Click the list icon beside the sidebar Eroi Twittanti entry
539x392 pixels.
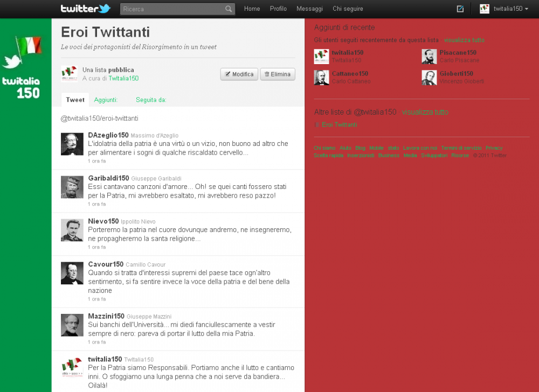tap(317, 124)
